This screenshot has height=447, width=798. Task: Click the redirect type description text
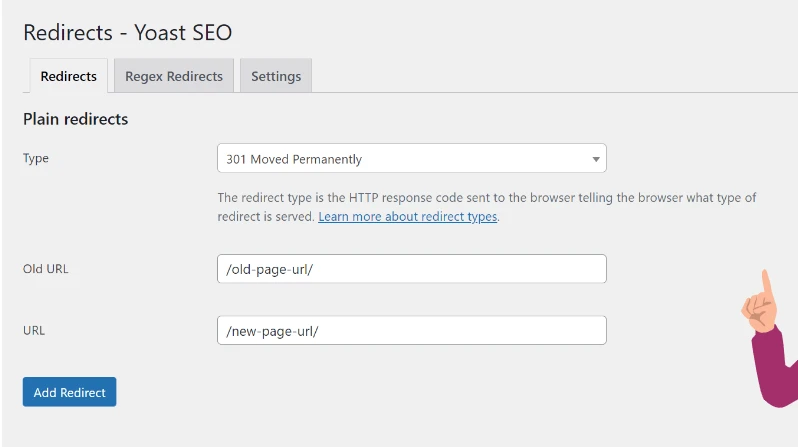pyautogui.click(x=487, y=207)
